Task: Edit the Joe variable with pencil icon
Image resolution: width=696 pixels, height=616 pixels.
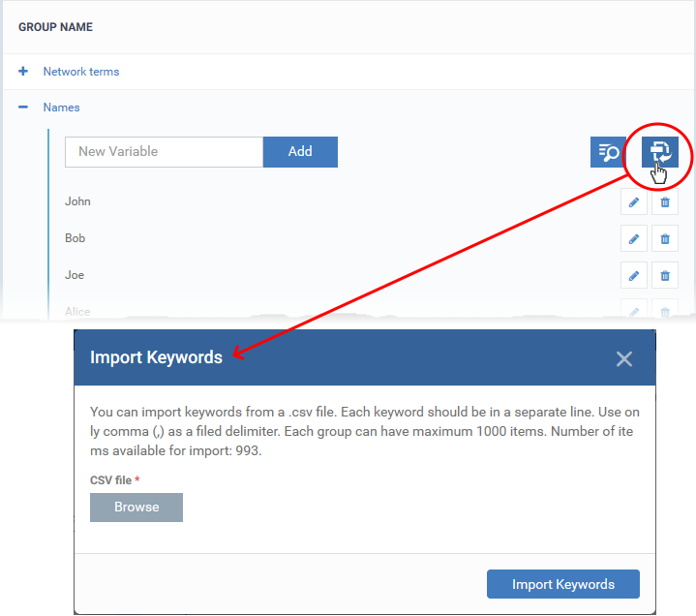Action: tap(634, 276)
